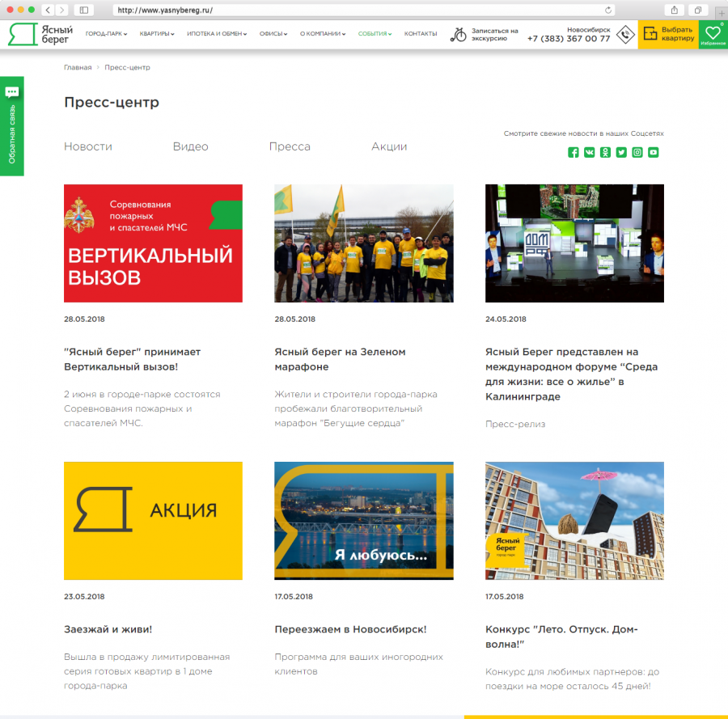
Task: Click the text about 2 июня Соревнования пожарных
Action: click(142, 408)
